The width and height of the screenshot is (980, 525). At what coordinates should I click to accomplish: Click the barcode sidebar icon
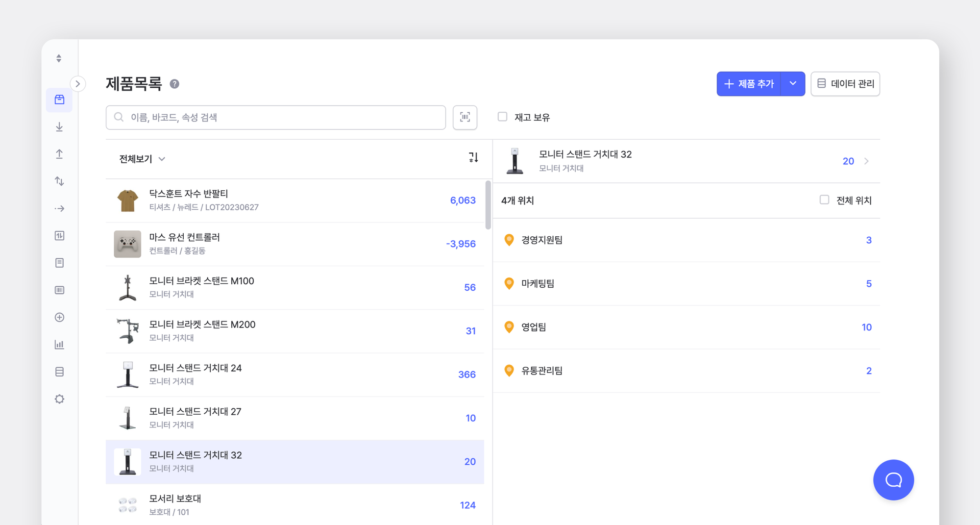click(59, 290)
